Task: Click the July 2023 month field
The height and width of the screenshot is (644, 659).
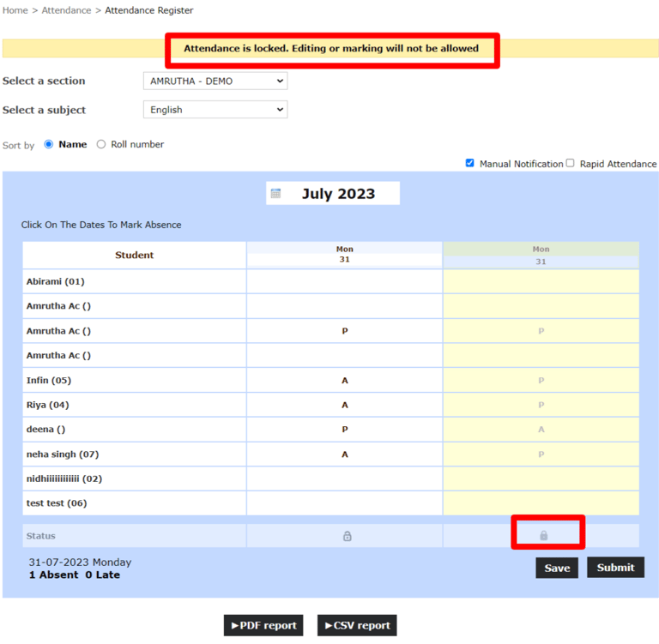Action: coord(333,194)
